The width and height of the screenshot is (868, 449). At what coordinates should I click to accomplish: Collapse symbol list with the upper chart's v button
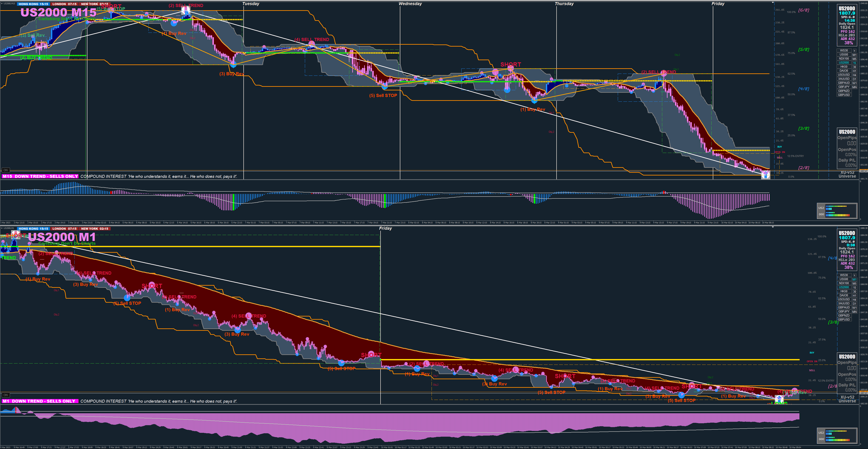855,51
